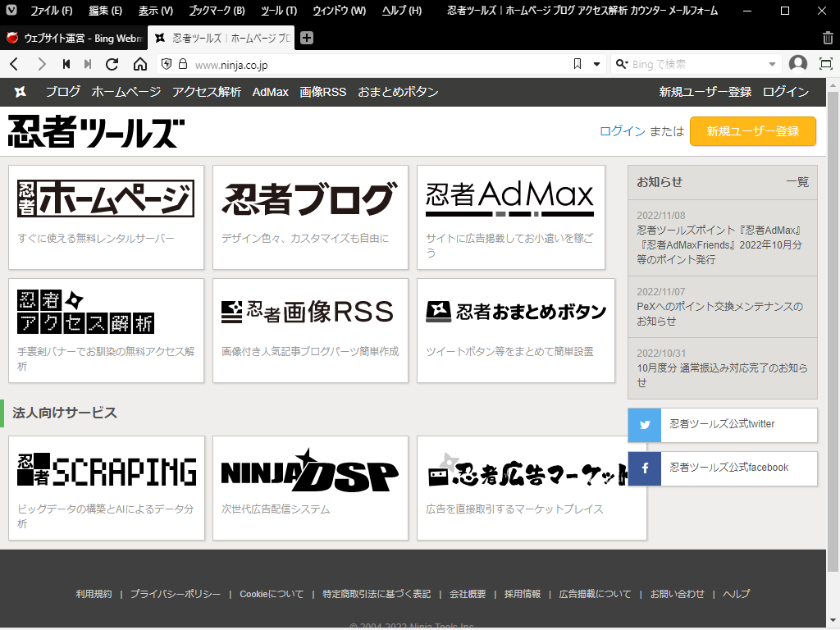The image size is (840, 630).
Task: Click ホームページ in the site navbar
Action: point(126,92)
